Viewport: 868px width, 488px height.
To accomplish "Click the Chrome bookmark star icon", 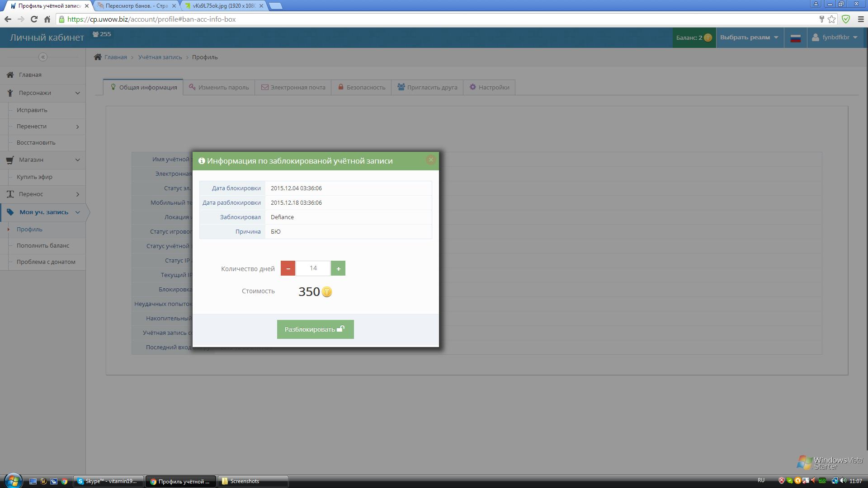I will coord(832,19).
